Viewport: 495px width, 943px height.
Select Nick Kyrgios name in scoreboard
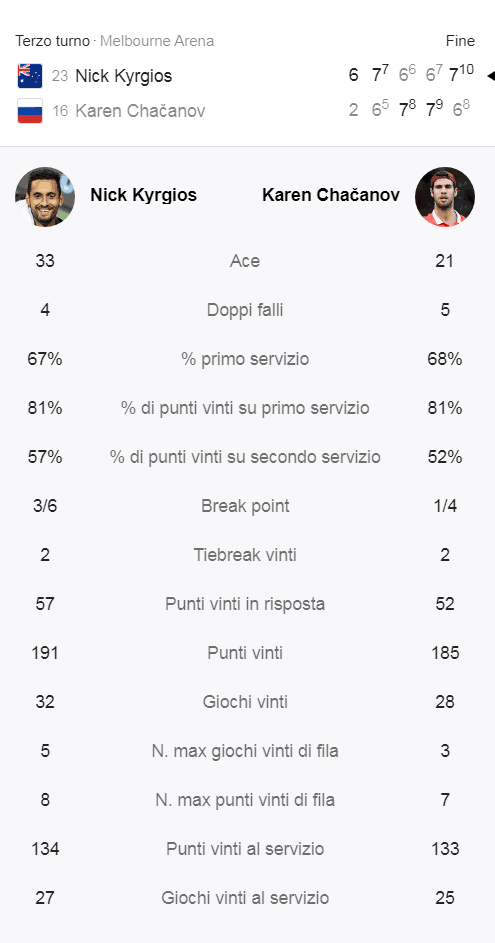tap(123, 76)
